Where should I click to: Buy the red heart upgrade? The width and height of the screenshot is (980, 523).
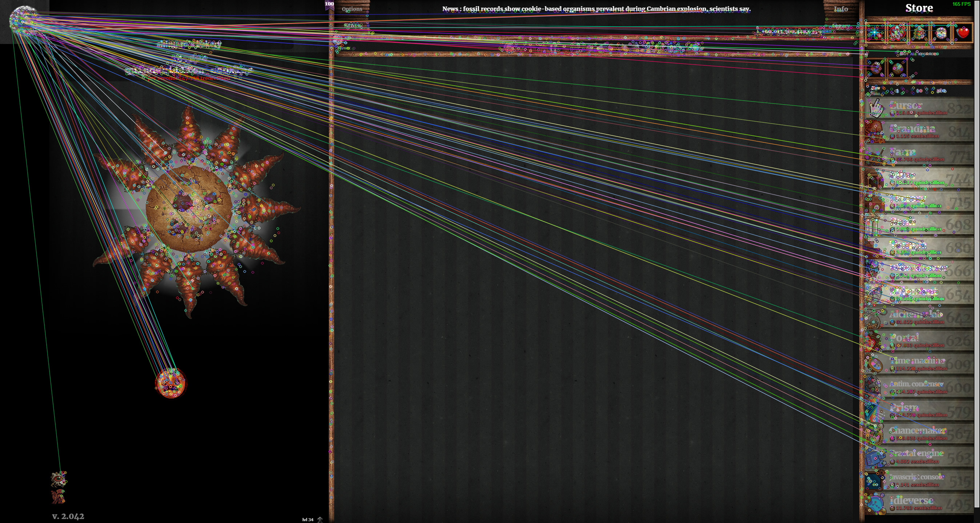963,33
